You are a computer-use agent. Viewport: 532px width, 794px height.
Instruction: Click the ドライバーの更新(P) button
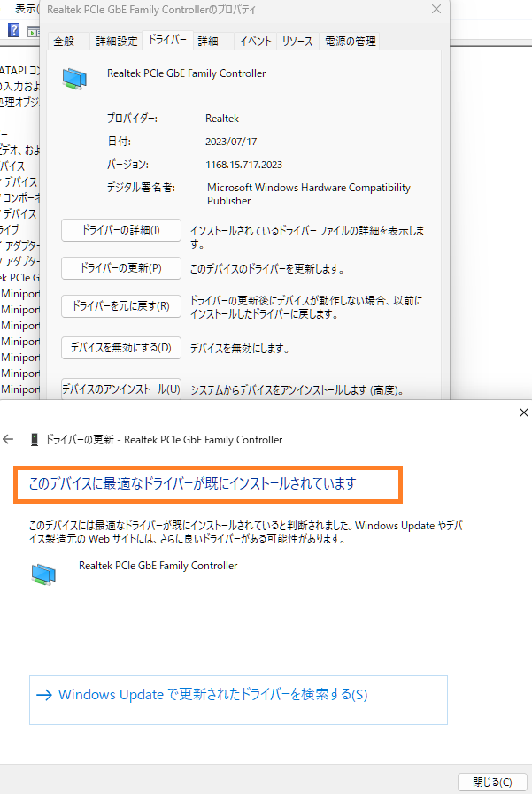point(121,268)
